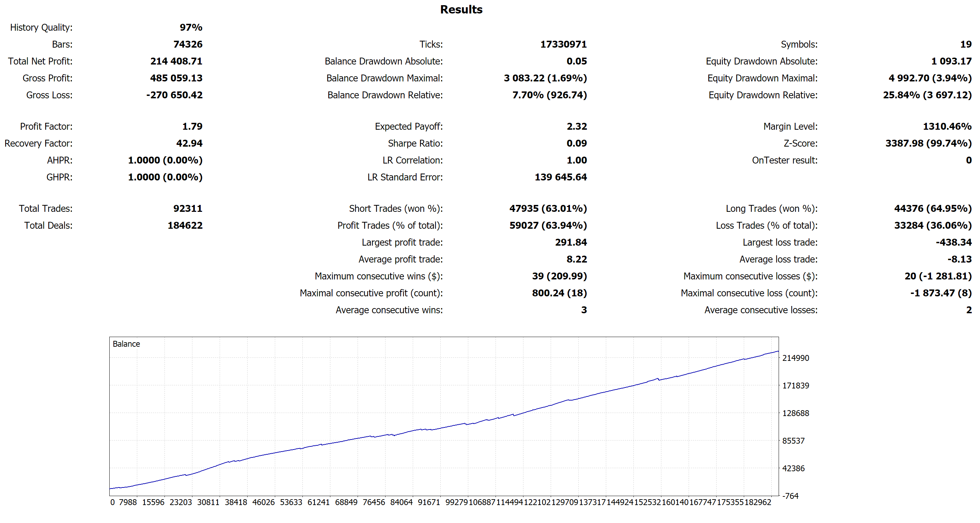
Task: Select the History Quality 97% value
Action: click(x=191, y=27)
